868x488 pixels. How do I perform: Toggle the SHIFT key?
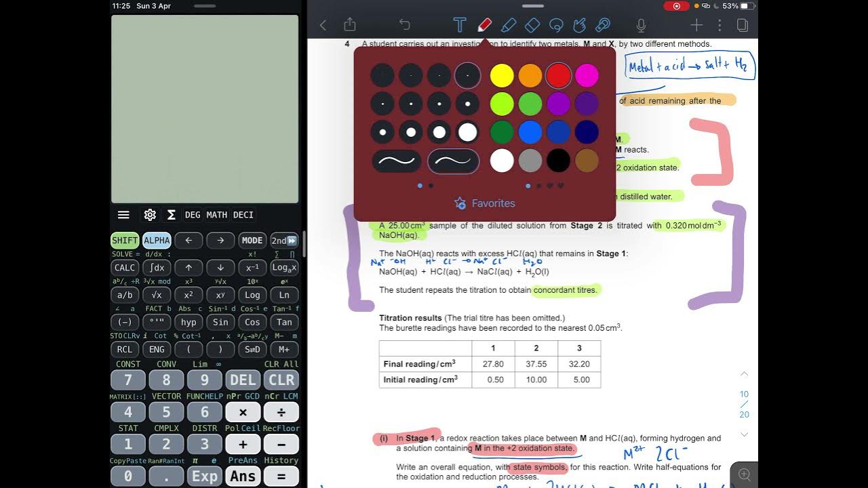point(125,241)
